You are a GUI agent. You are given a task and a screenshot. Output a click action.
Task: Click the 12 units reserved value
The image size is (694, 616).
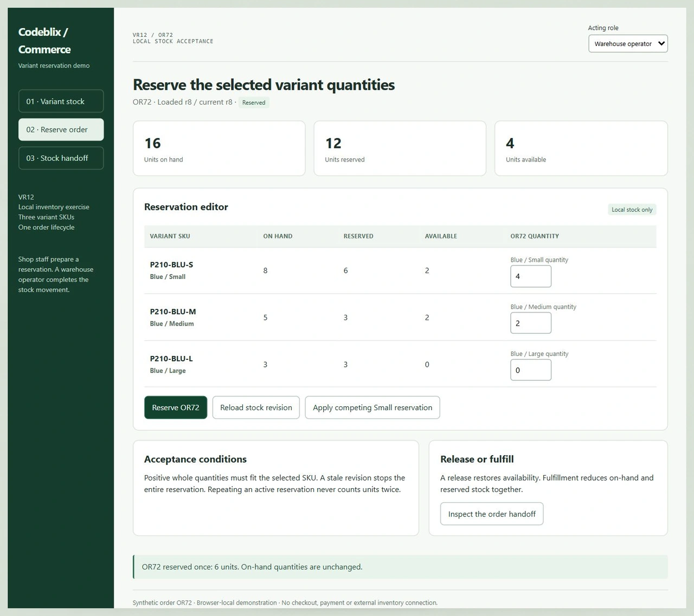[333, 143]
